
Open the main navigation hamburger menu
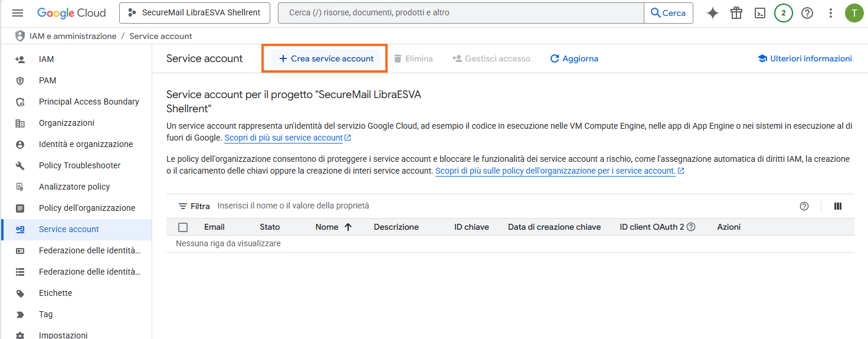18,13
